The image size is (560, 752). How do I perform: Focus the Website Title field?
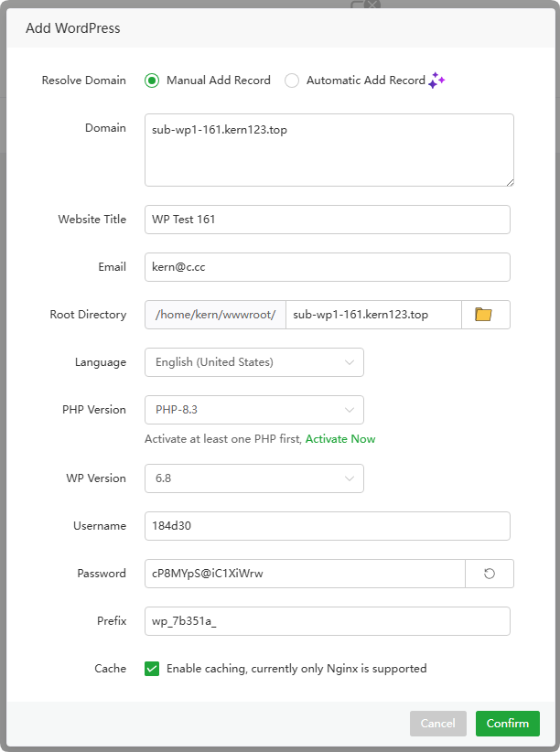pos(327,220)
